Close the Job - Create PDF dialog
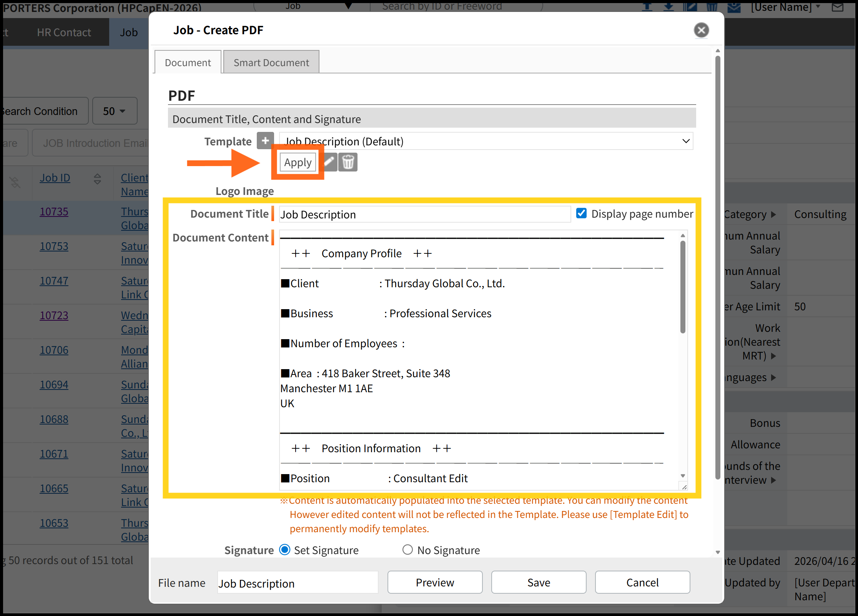 coord(701,30)
